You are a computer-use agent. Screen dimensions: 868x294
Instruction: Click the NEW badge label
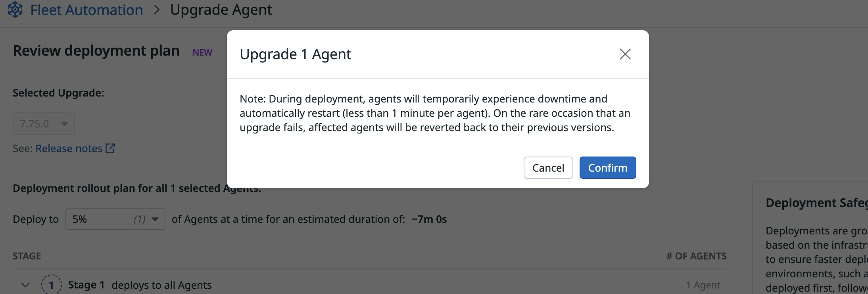pyautogui.click(x=202, y=52)
